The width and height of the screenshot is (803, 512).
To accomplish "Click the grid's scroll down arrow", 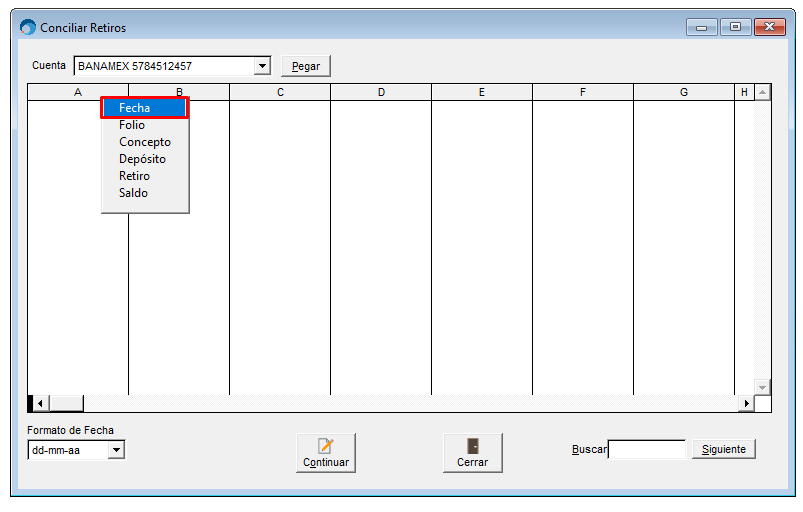I will (763, 388).
